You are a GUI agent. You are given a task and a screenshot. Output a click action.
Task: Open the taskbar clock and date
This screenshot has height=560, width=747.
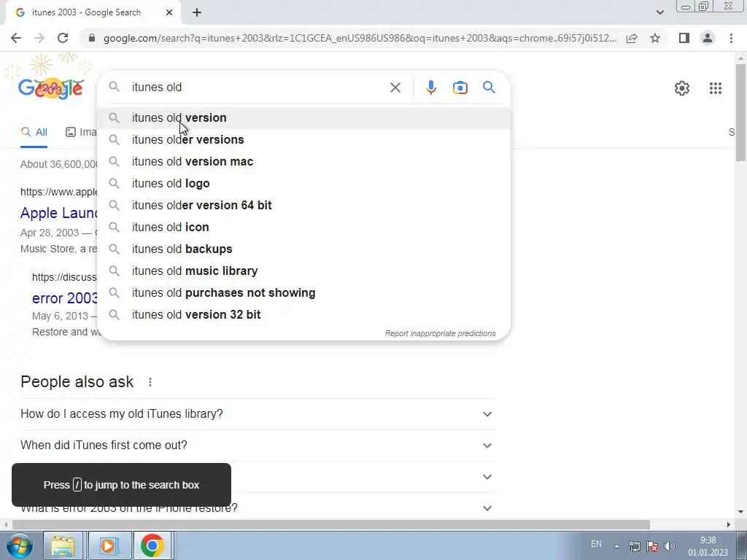click(708, 546)
